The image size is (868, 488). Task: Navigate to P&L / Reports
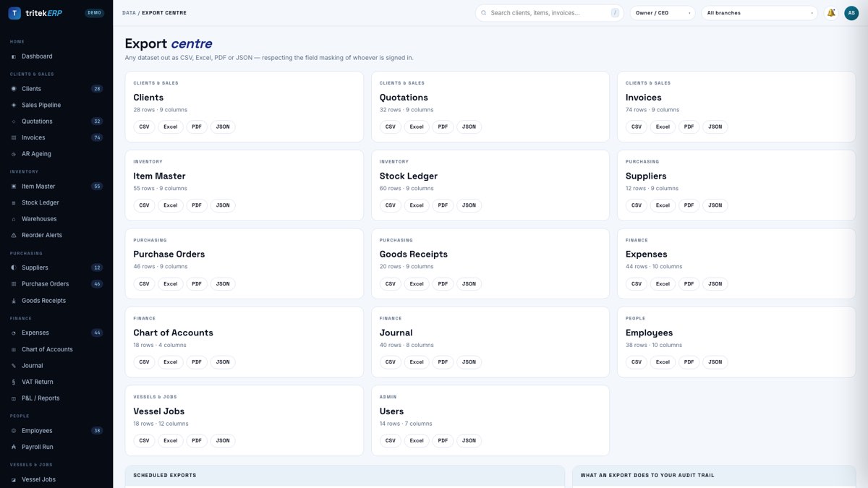[56, 398]
